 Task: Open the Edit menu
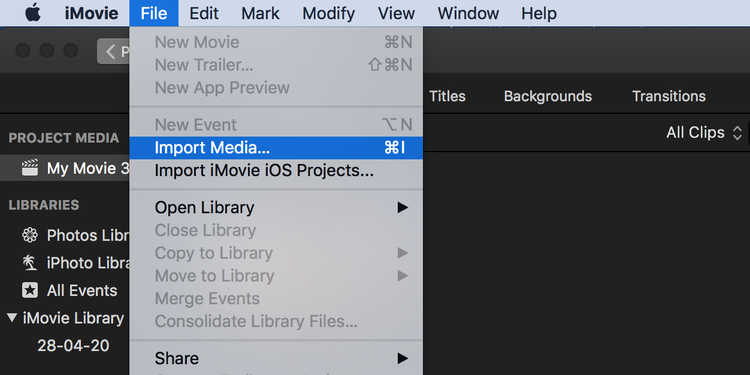coord(204,13)
